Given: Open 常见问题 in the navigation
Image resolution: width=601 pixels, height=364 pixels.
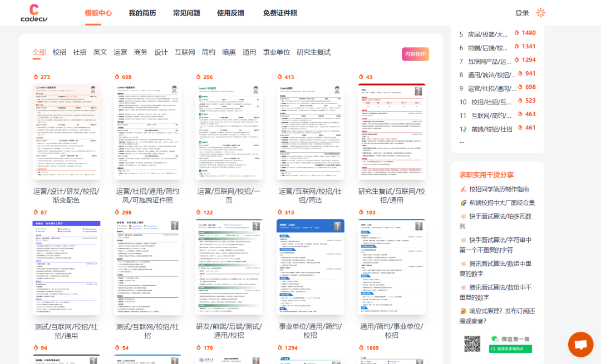Looking at the screenshot, I should [186, 13].
